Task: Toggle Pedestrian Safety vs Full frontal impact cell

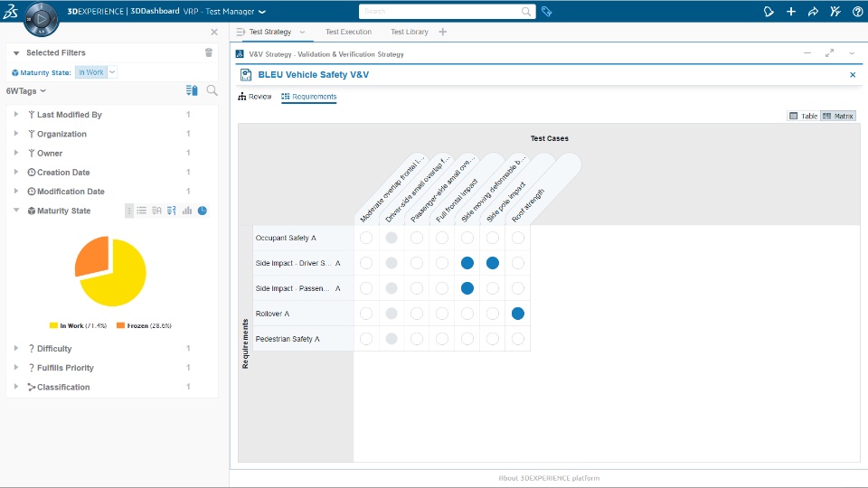Action: pos(442,339)
